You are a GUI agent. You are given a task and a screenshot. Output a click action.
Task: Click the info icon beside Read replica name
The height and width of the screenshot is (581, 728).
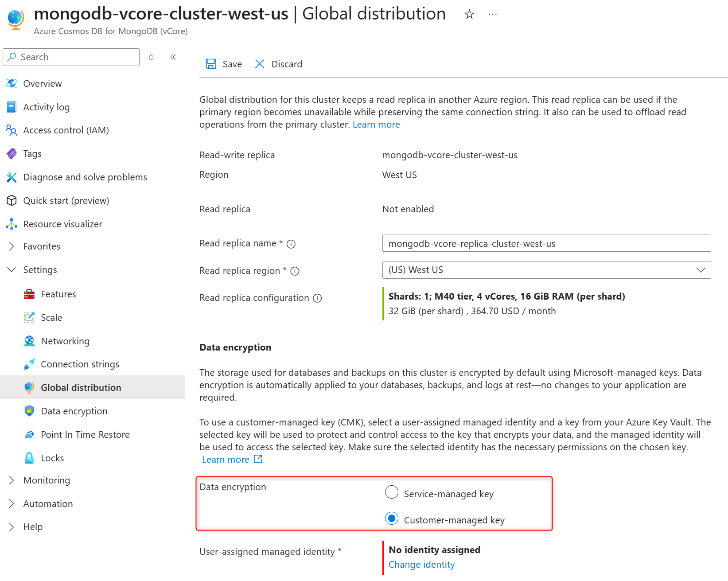point(291,244)
